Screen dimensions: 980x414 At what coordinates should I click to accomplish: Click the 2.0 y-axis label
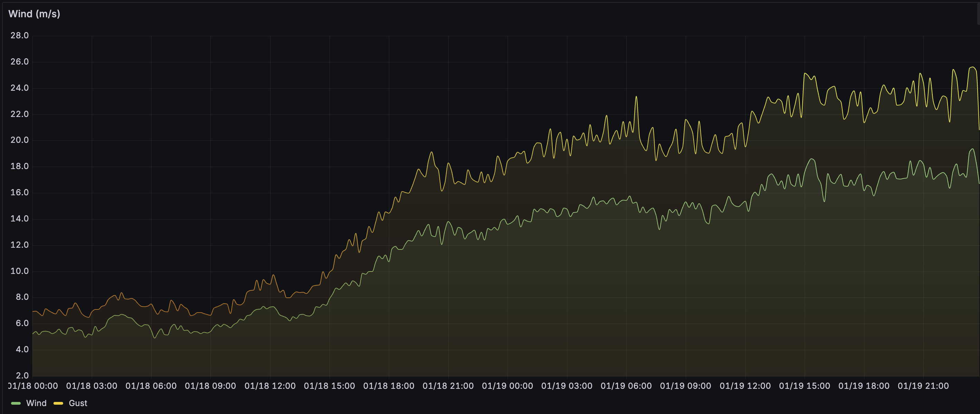pyautogui.click(x=22, y=376)
